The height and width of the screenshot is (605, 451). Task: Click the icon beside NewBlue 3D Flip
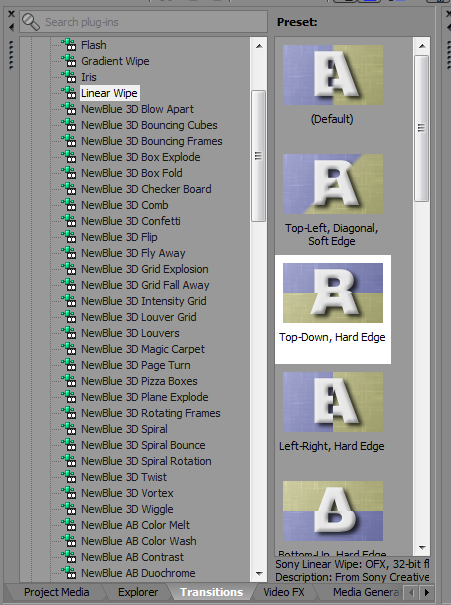[69, 237]
